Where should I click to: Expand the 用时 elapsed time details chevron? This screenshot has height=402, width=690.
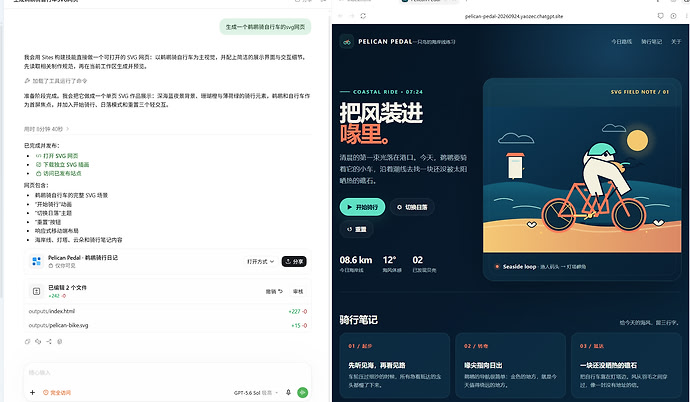point(67,129)
